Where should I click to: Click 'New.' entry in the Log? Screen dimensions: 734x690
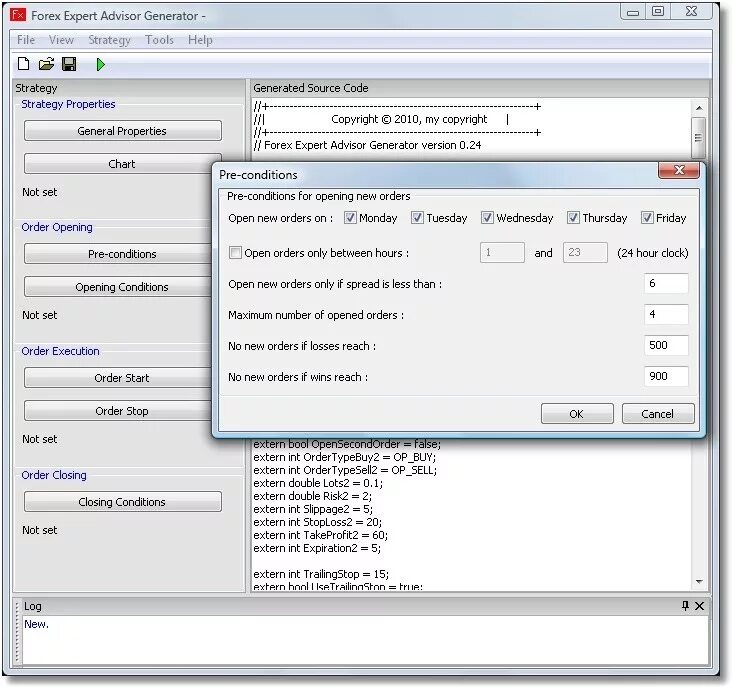point(37,624)
